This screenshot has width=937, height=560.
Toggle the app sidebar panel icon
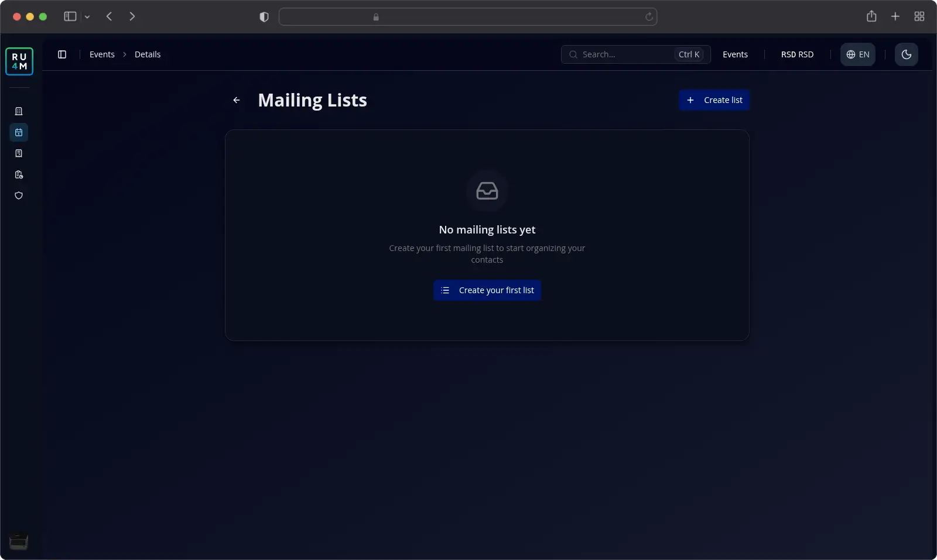(62, 54)
